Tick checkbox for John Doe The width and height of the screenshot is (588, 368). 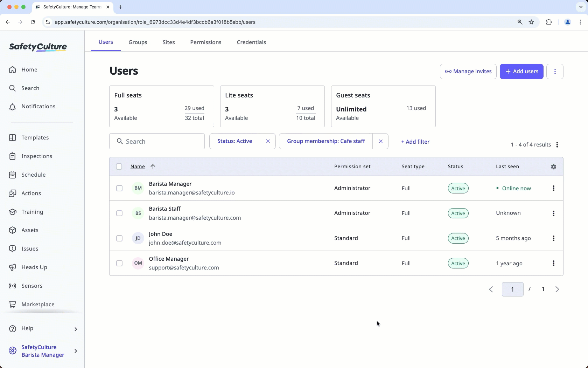(x=119, y=238)
